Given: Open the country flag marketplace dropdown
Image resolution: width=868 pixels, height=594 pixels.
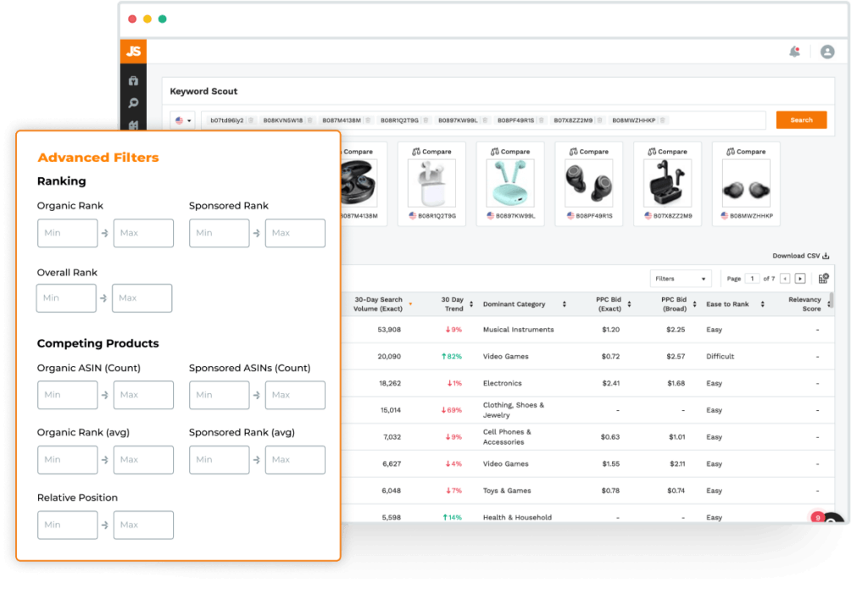Looking at the screenshot, I should (x=183, y=120).
